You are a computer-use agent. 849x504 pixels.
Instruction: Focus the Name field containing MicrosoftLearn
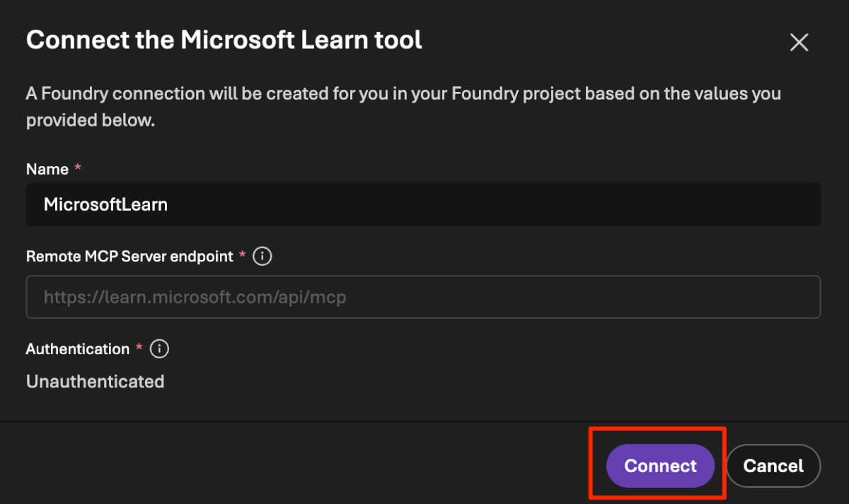tap(423, 205)
